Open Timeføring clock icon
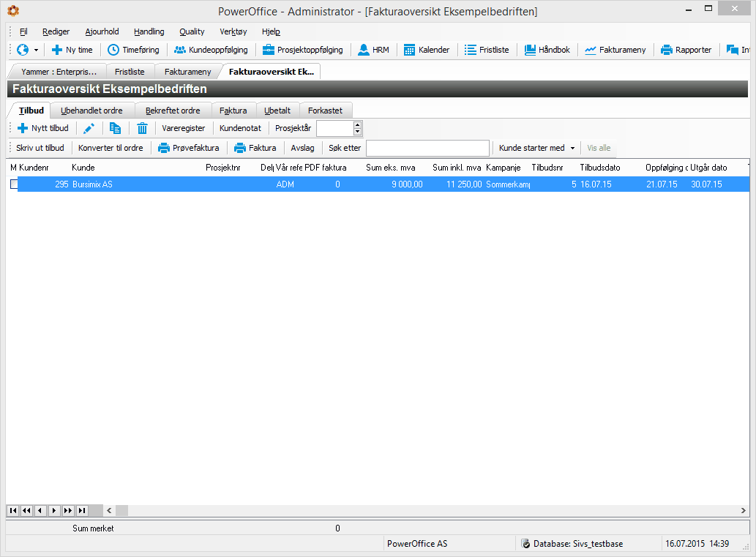 pyautogui.click(x=113, y=50)
